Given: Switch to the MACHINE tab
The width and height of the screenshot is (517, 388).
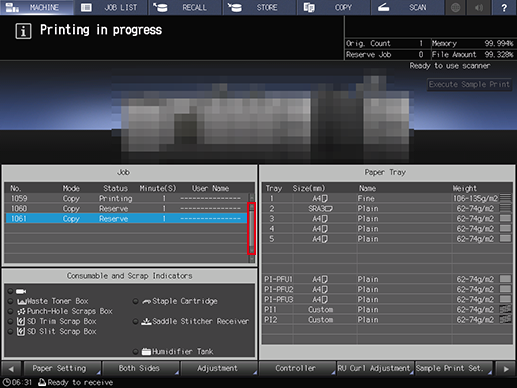Looking at the screenshot, I should tap(37, 7).
